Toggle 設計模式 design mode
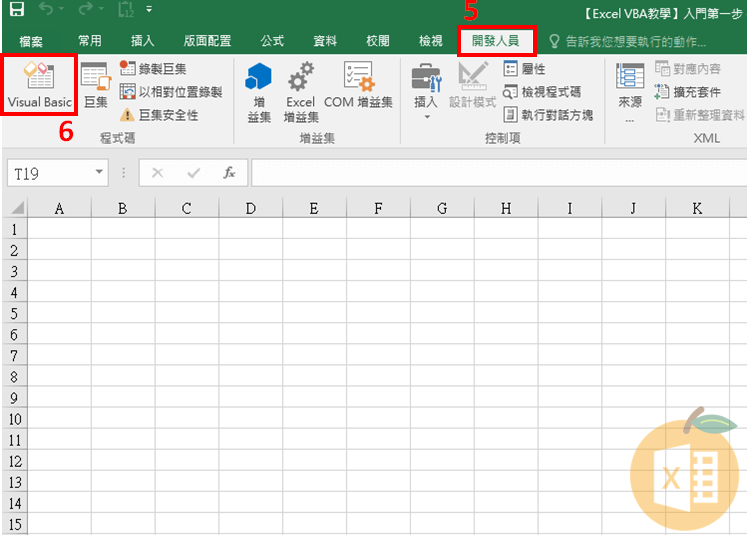The image size is (747, 535). click(x=472, y=86)
